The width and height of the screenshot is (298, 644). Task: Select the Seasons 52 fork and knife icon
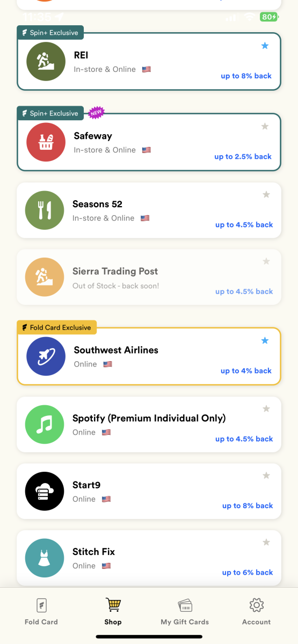[45, 210]
